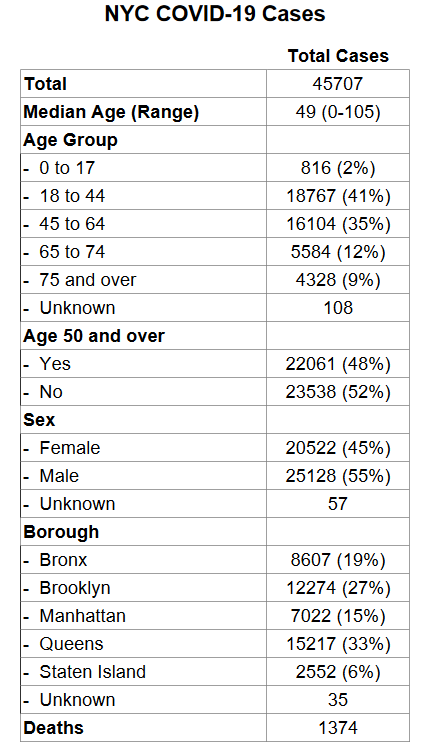This screenshot has height=750, width=440.
Task: Click the Staten Island value 2552 (6%)
Action: coord(338,672)
